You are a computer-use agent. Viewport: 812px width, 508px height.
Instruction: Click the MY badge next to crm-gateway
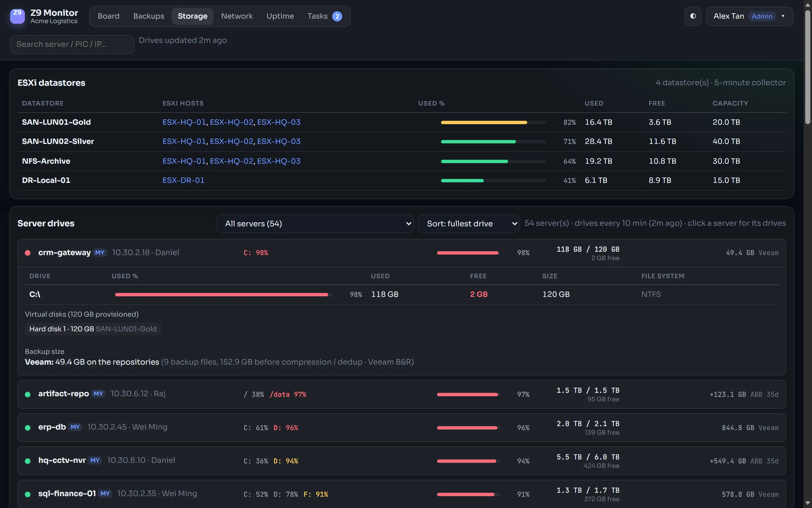[100, 253]
